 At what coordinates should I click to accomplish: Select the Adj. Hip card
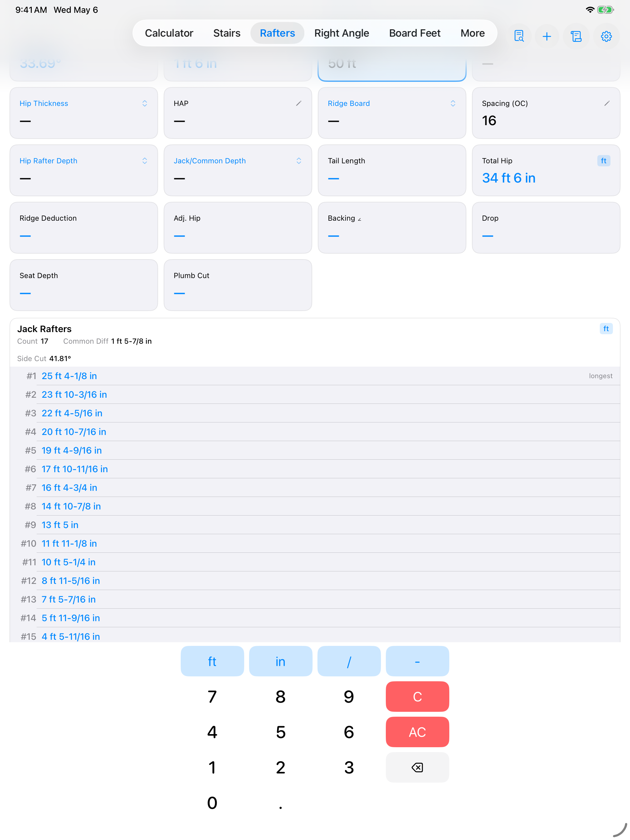pyautogui.click(x=237, y=227)
